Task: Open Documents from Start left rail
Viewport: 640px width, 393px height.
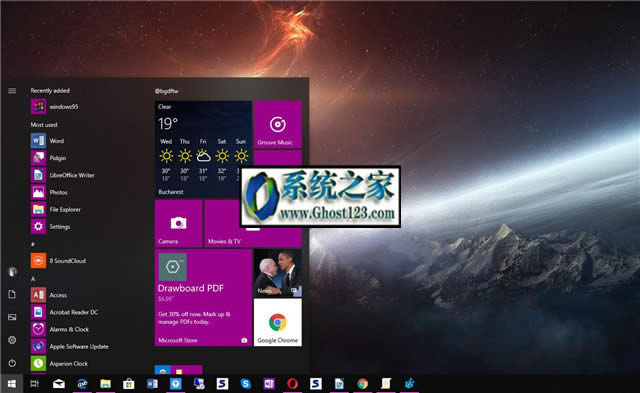Action: tap(12, 294)
